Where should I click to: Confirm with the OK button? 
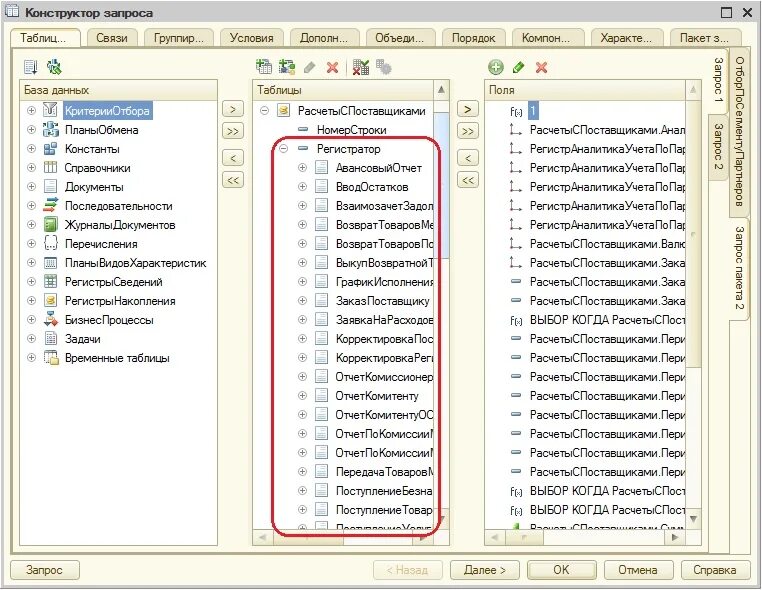pos(561,570)
